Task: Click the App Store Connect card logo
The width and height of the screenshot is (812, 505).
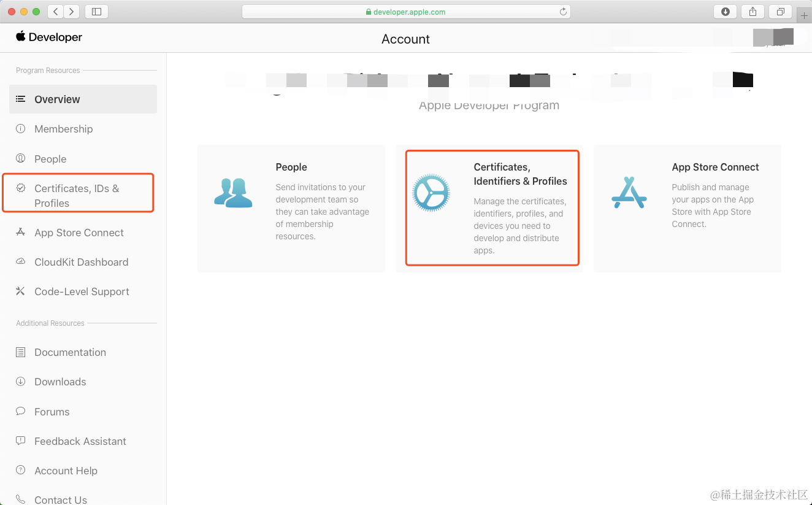Action: [x=629, y=193]
